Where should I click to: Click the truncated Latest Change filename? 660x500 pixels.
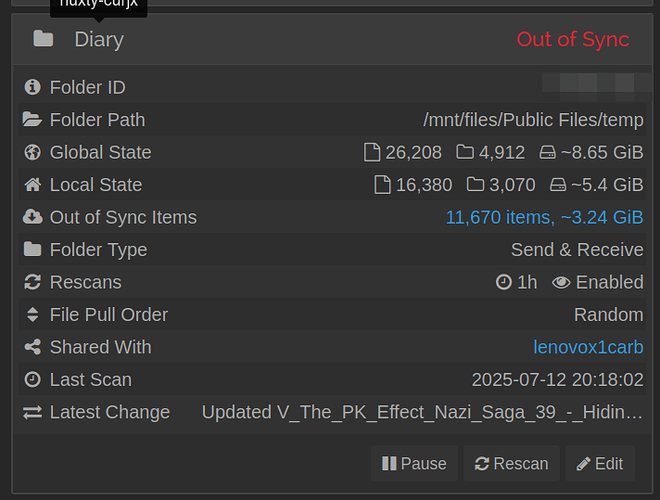point(422,412)
